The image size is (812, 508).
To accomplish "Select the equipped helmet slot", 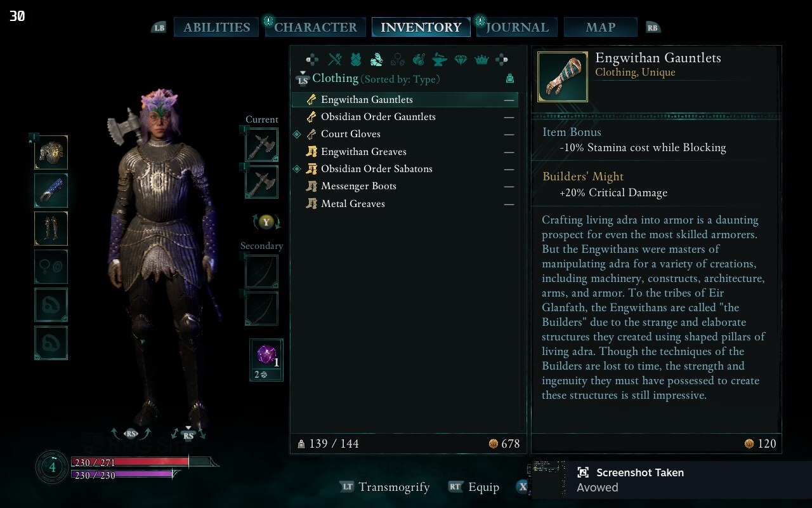I will [51, 152].
